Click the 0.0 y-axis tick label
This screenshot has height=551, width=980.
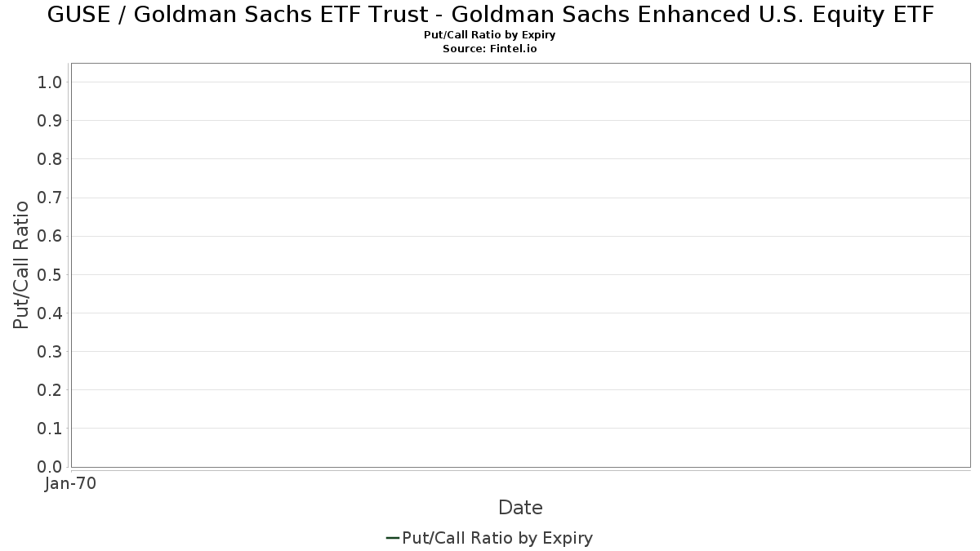pyautogui.click(x=50, y=467)
